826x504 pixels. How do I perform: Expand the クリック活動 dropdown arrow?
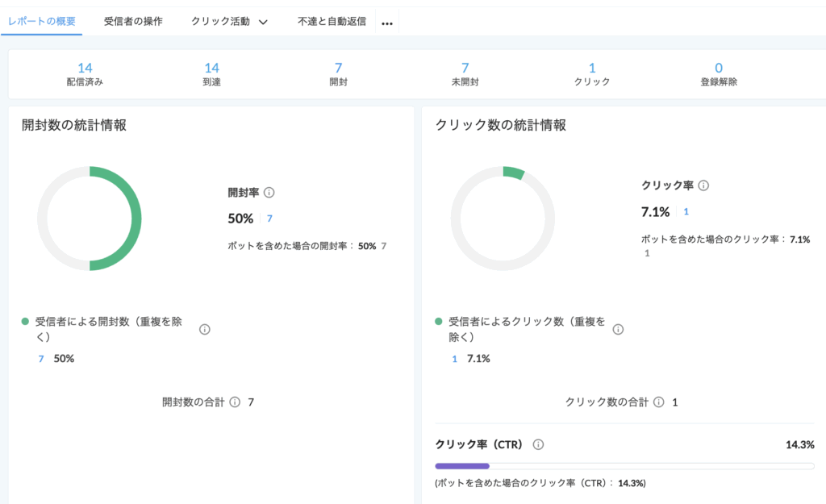(264, 22)
